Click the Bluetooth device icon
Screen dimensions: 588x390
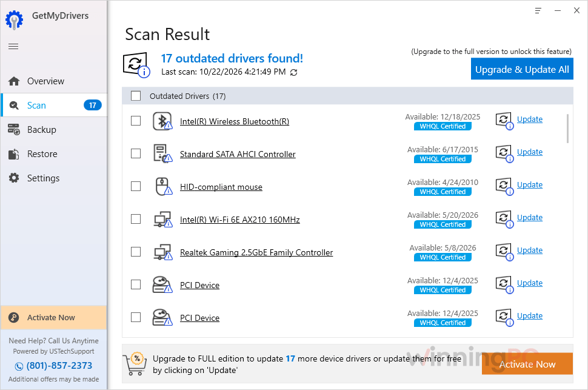click(x=162, y=121)
